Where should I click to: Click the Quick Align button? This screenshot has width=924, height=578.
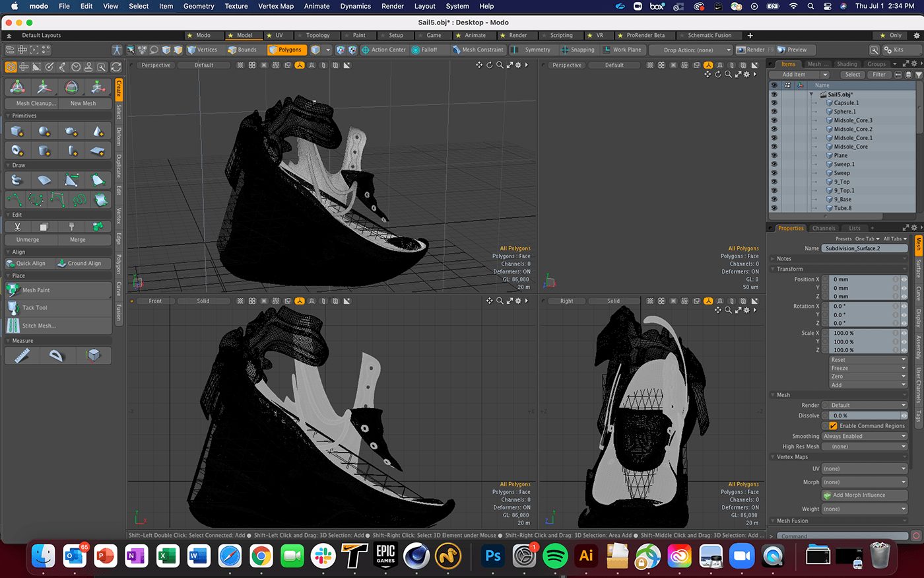click(30, 264)
